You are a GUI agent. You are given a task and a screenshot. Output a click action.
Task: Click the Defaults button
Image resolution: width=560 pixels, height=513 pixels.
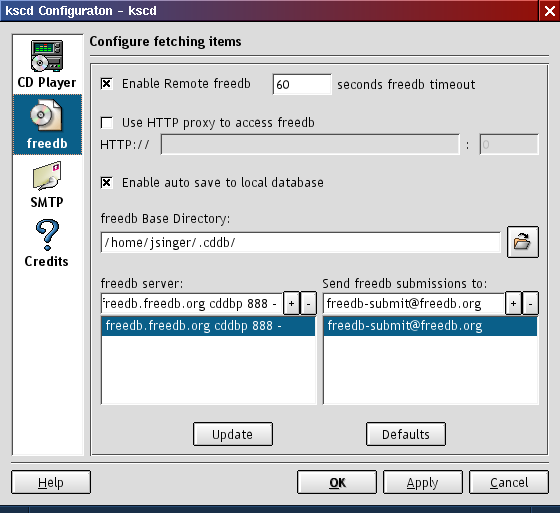406,434
